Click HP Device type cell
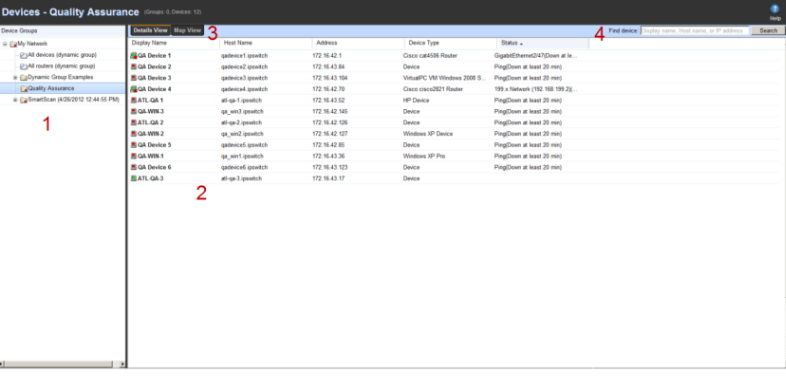 416,100
